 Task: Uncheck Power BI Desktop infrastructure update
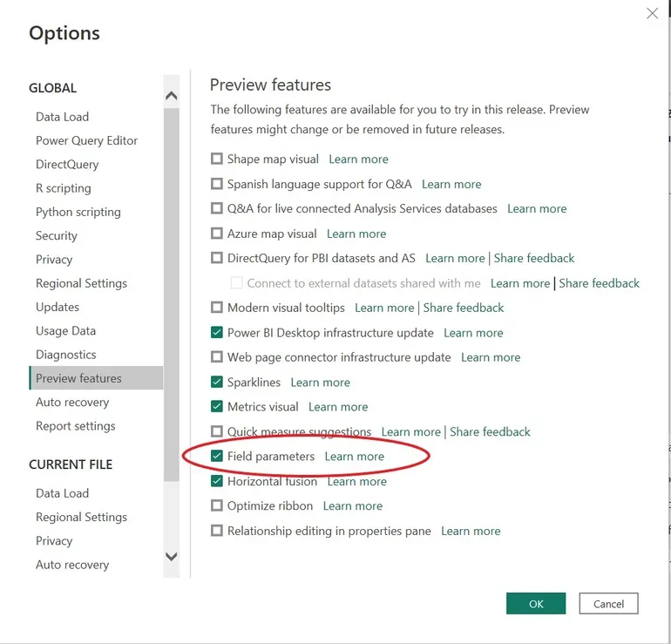click(217, 333)
